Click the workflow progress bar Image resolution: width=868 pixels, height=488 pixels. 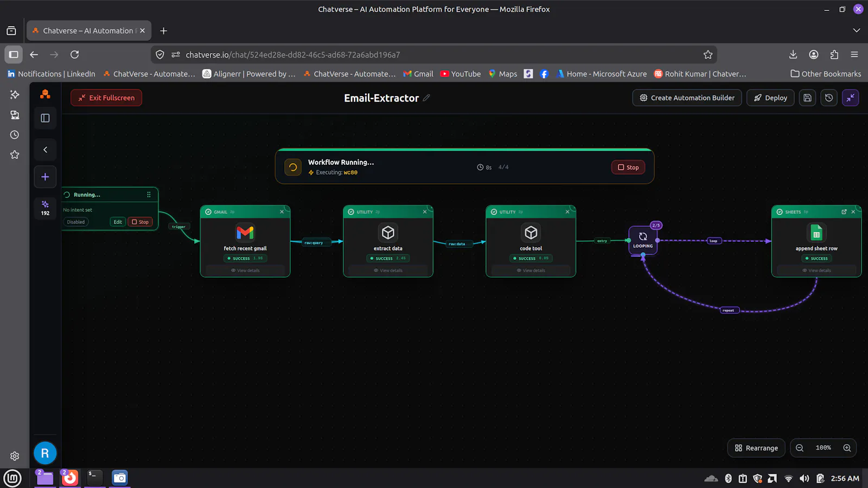tap(464, 150)
